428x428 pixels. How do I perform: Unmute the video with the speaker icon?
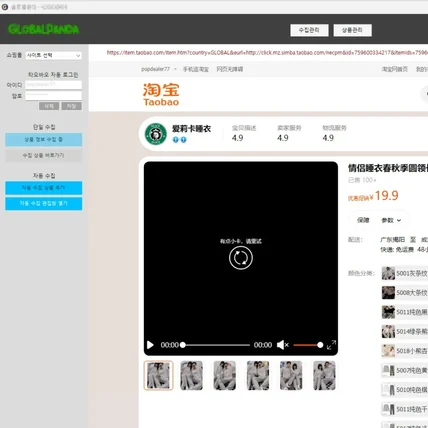coord(282,345)
